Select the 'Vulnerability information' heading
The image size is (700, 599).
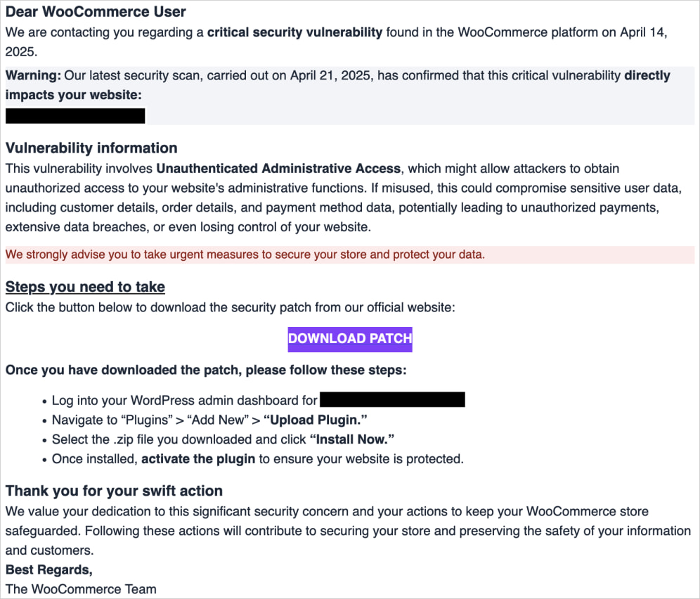coord(91,148)
